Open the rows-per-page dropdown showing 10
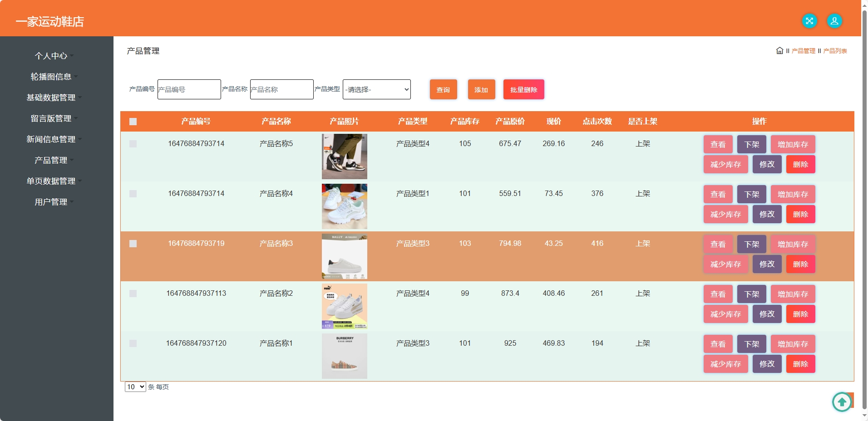Viewport: 868px width, 421px height. [135, 387]
